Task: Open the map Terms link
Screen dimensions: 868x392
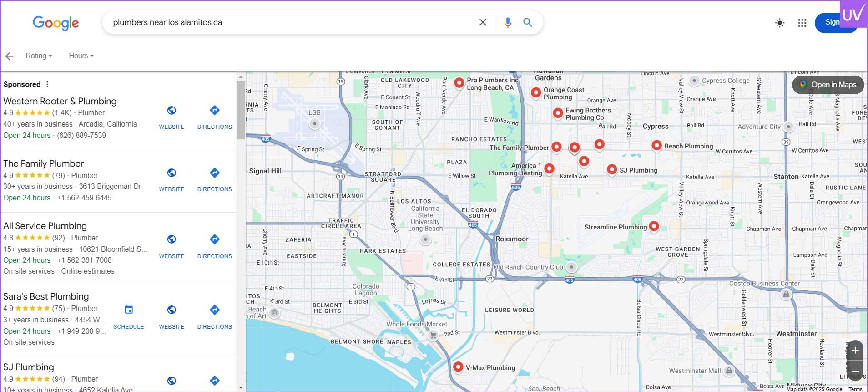Action: pyautogui.click(x=855, y=389)
